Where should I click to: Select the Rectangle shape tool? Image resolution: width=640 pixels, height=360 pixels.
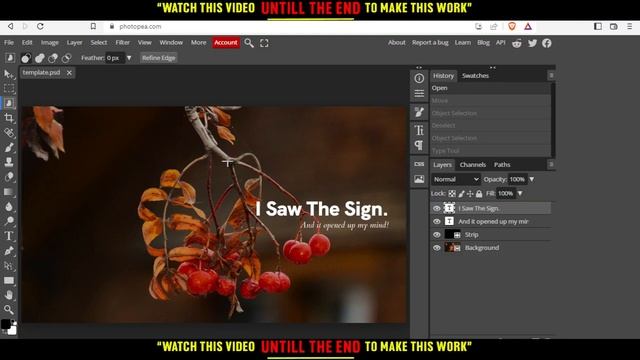click(x=9, y=280)
